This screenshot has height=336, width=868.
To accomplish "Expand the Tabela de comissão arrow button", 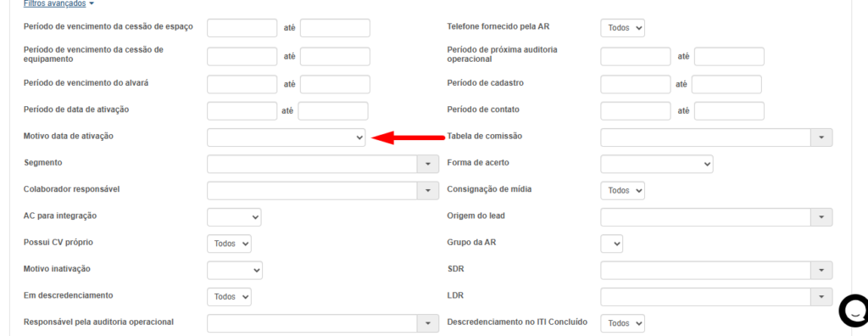I will coord(821,137).
